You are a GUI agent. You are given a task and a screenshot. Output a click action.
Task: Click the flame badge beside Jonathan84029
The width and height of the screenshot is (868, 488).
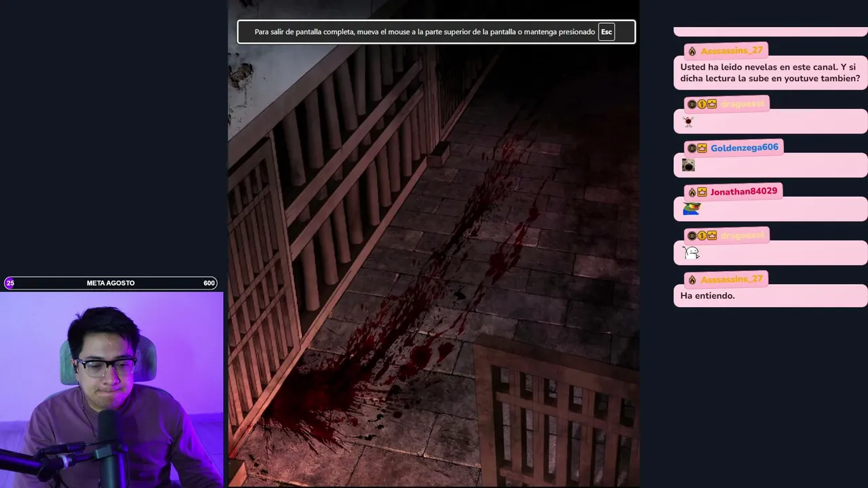click(x=692, y=192)
